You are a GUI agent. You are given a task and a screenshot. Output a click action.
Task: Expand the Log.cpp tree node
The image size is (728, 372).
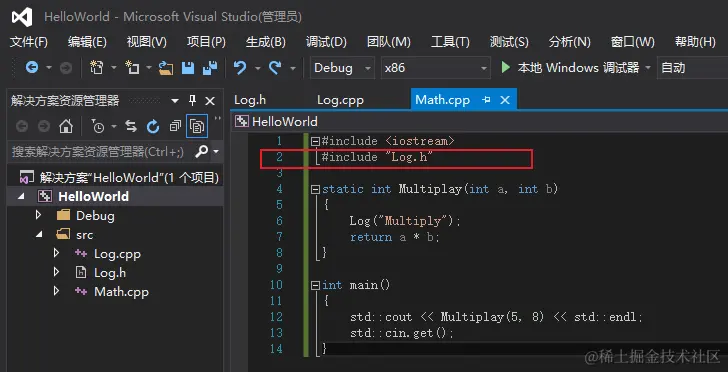[56, 253]
